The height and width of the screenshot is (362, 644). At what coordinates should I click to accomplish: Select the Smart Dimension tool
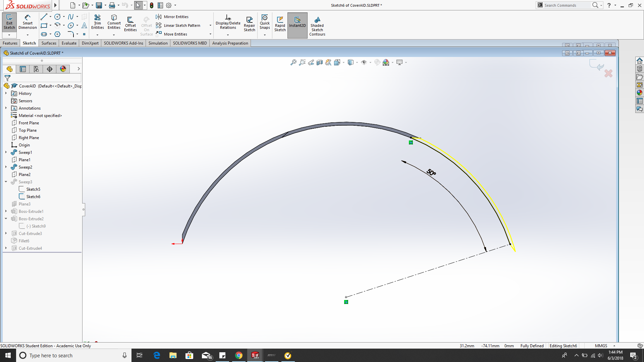point(28,23)
